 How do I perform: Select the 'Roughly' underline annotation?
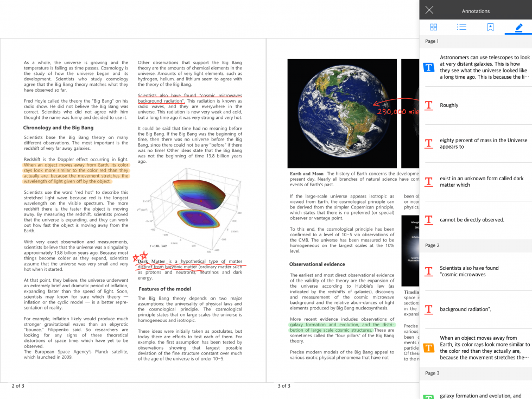(476, 105)
